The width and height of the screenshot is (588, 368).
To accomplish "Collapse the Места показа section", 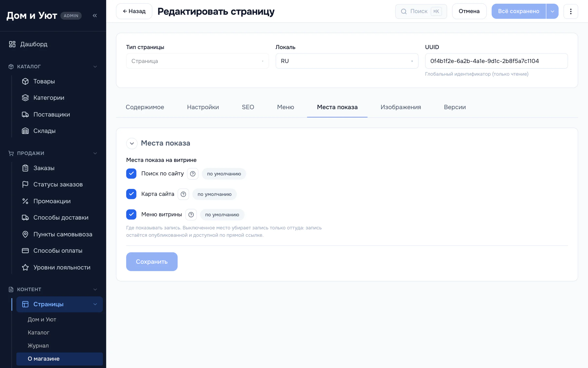I will coord(132,143).
